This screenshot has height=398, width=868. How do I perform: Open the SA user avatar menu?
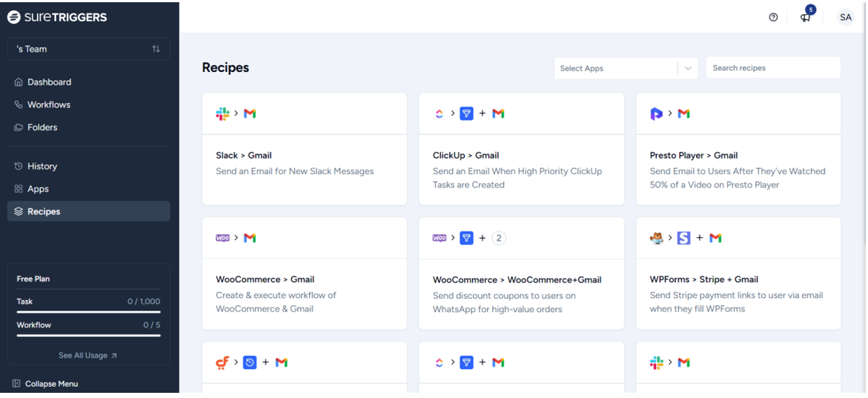pyautogui.click(x=845, y=17)
